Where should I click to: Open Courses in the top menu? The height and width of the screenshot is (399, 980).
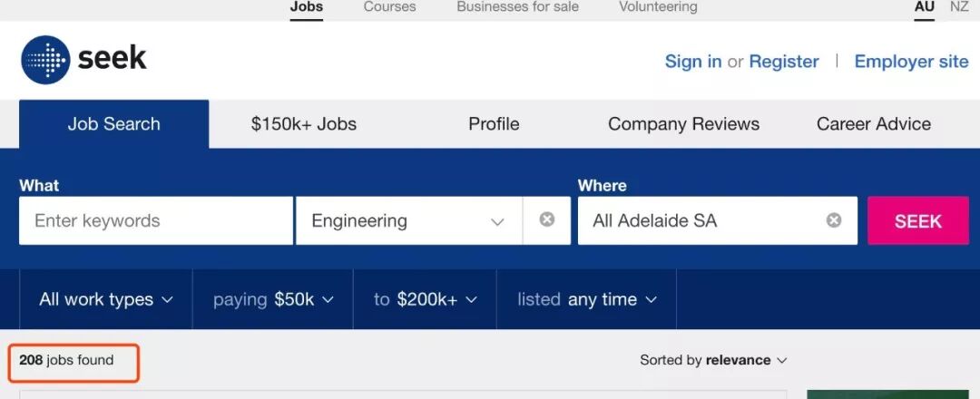coord(389,7)
